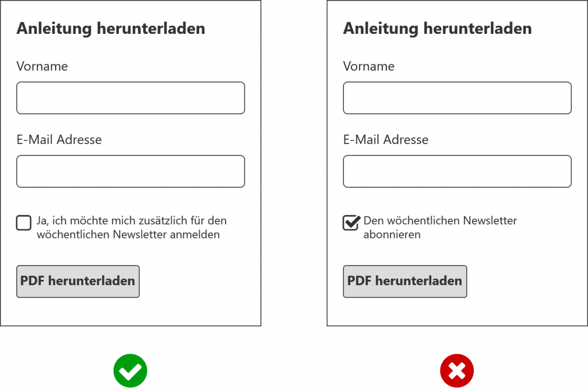This screenshot has height=390, width=588.
Task: Click the 'E-Mail Adresse' label in the red-X form
Action: [x=386, y=139]
